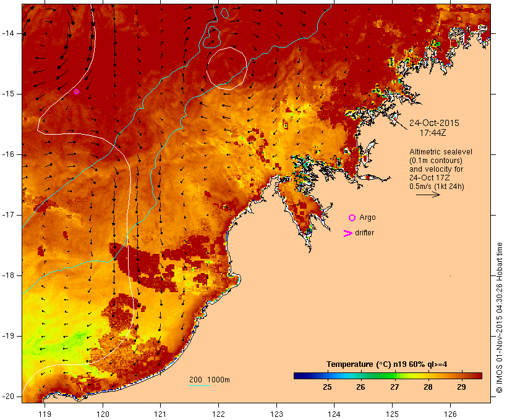Viewport: 507px width, 420px height.
Task: Click the '200 1000m' depth contour label
Action: [x=210, y=380]
